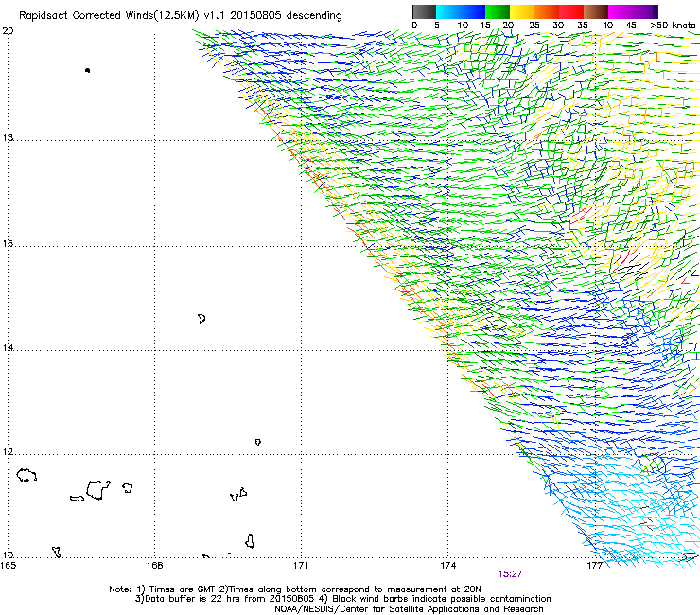Click the dark purple >50 knots legend segment
Viewport: 700px width, 615px height.
pos(655,11)
